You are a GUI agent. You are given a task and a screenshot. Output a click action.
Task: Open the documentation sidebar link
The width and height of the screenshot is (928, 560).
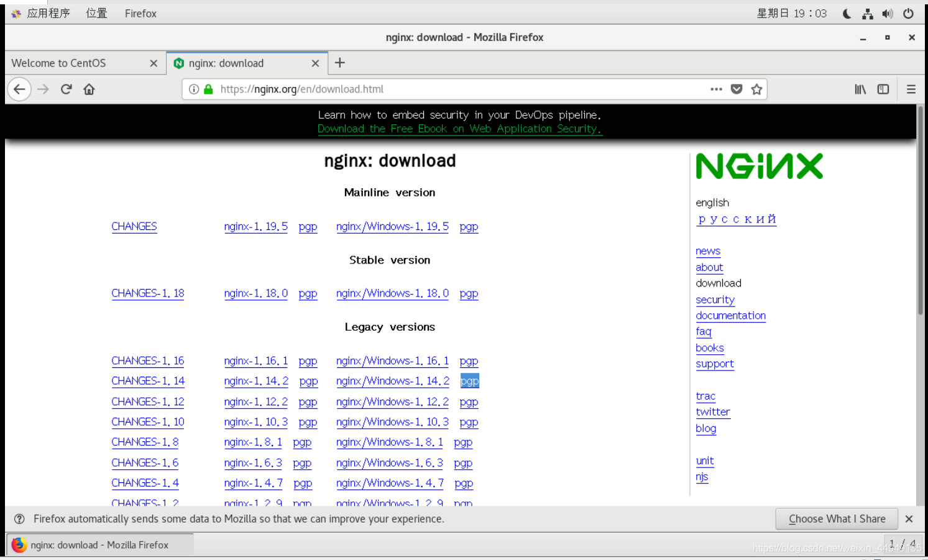tap(730, 316)
